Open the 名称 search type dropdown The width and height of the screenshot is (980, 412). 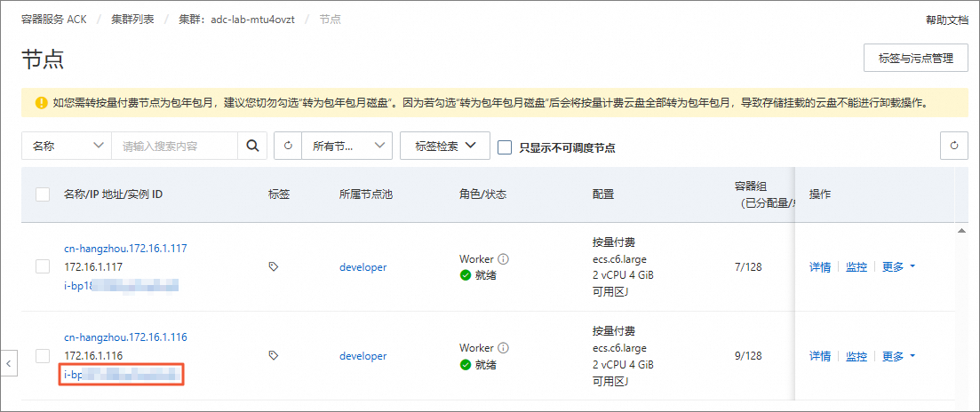(x=67, y=147)
